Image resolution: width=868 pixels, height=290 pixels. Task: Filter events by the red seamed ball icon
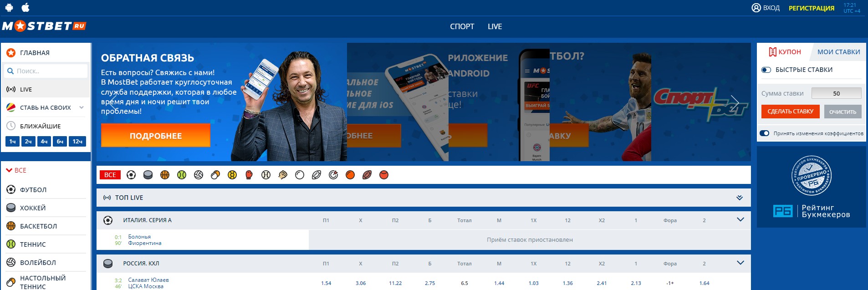tap(384, 175)
